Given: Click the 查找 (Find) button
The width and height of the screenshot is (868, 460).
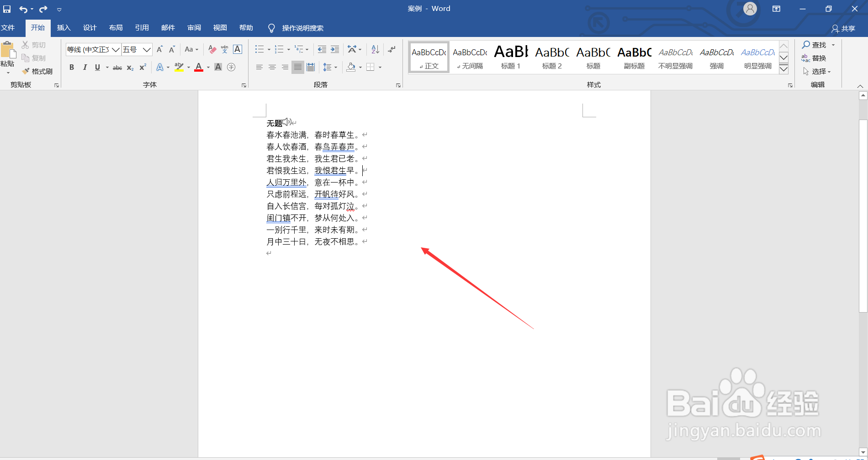Looking at the screenshot, I should point(815,45).
